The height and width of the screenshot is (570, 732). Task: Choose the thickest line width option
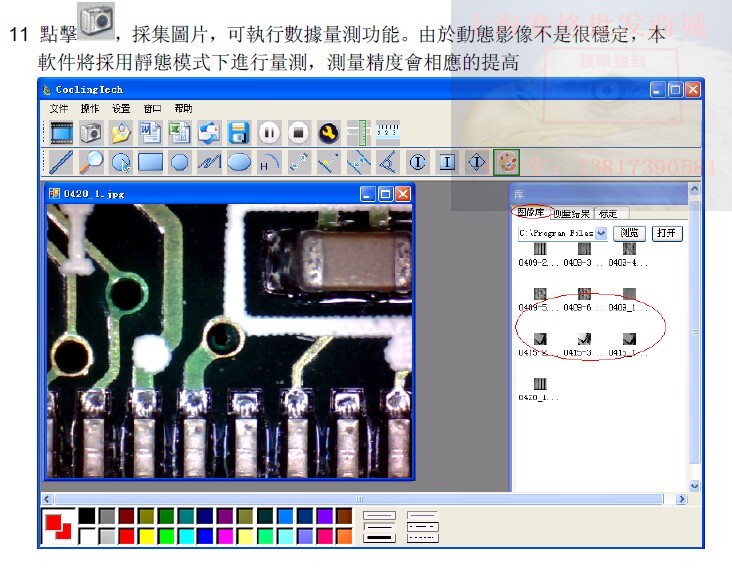pos(379,538)
